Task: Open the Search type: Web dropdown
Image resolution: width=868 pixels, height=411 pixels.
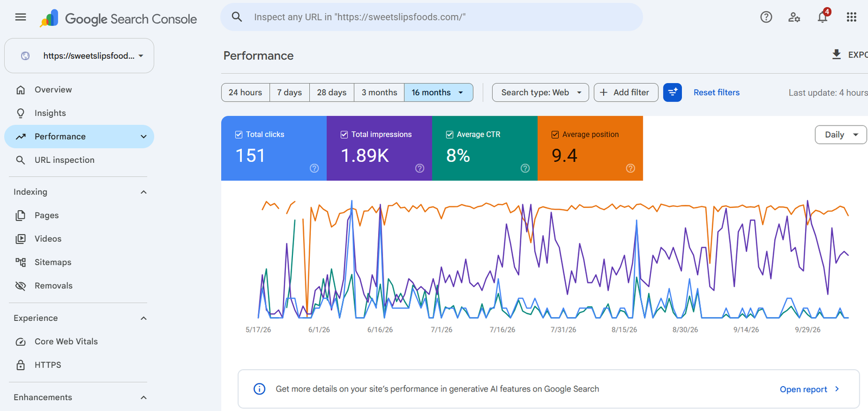Action: pyautogui.click(x=540, y=92)
